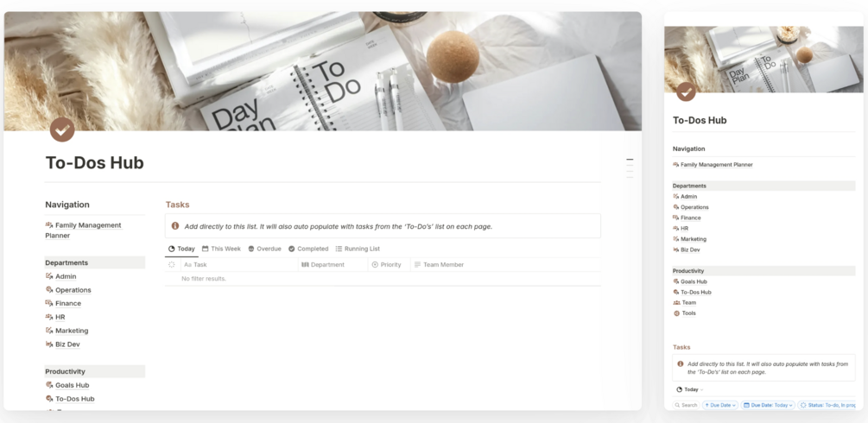Click the search magnifier in mobile preview filter bar

tap(678, 405)
